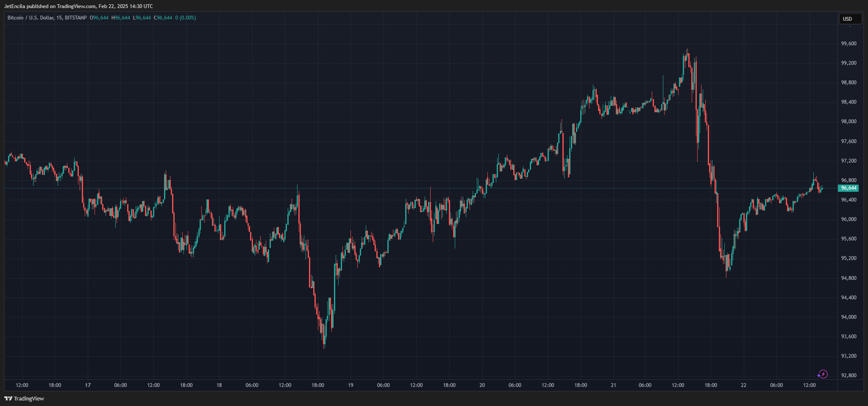Click the 99,600 price axis label
The width and height of the screenshot is (868, 406).
[849, 44]
